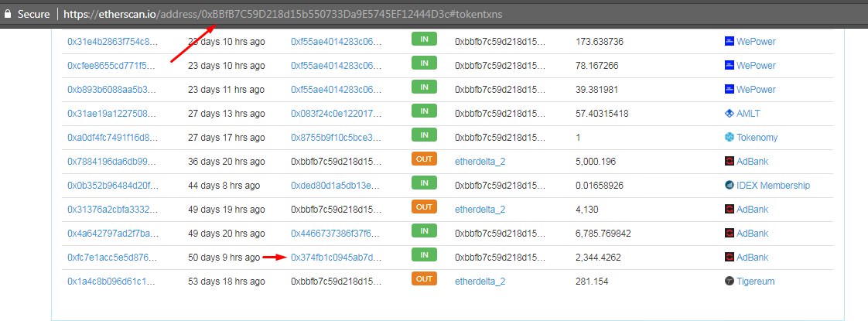
Task: Open etherdelta_2 link in 4,130 row
Action: point(480,210)
